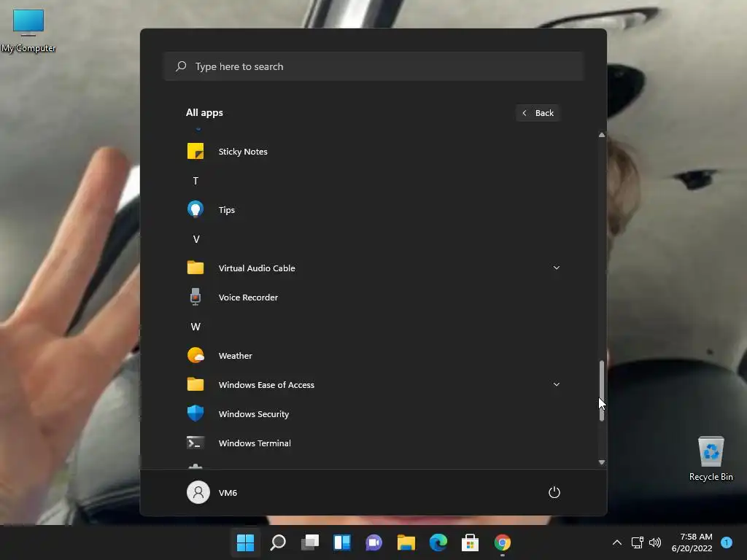
Task: Expand the Virtual Audio Cable folder chevron
Action: click(x=557, y=268)
